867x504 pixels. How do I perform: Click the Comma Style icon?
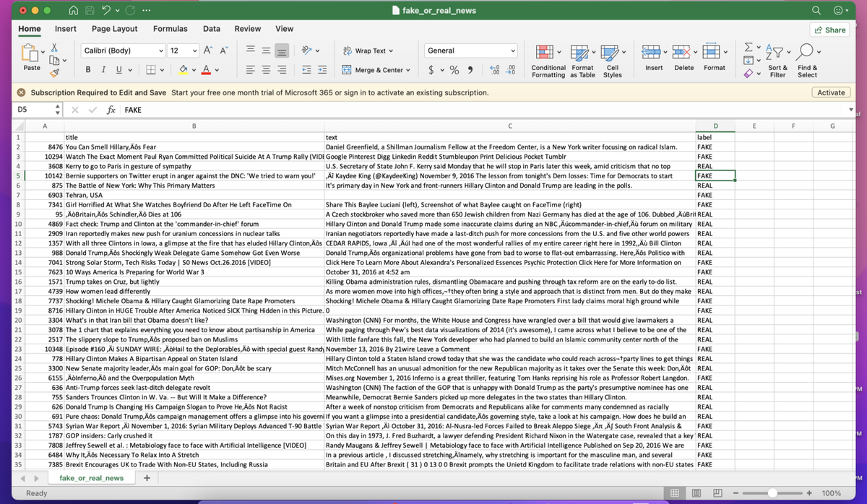tap(471, 70)
